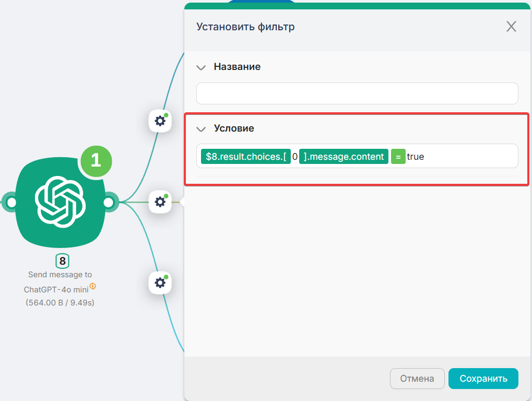The width and height of the screenshot is (532, 401).
Task: Collapse the Условие section chevron
Action: point(201,129)
